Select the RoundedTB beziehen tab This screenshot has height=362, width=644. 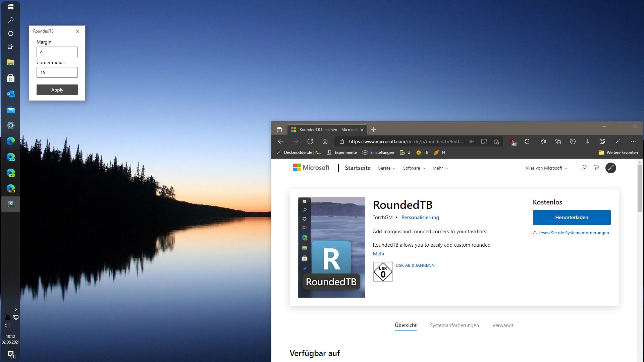coord(328,130)
